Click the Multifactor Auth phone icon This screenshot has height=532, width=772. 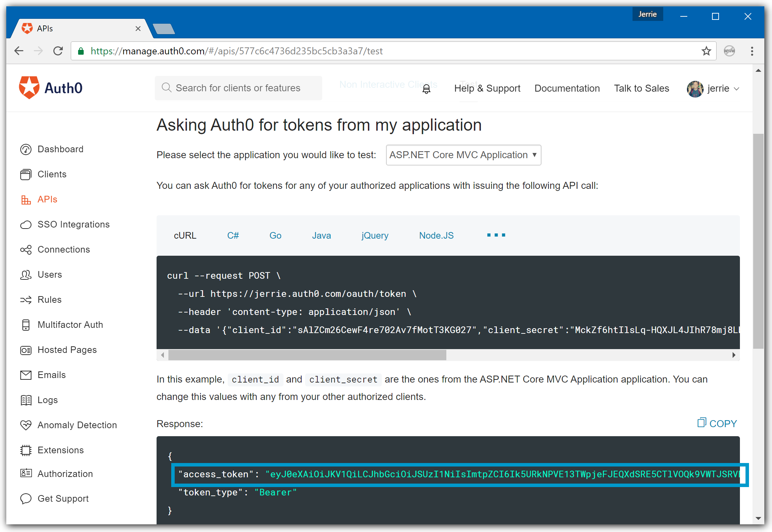26,325
